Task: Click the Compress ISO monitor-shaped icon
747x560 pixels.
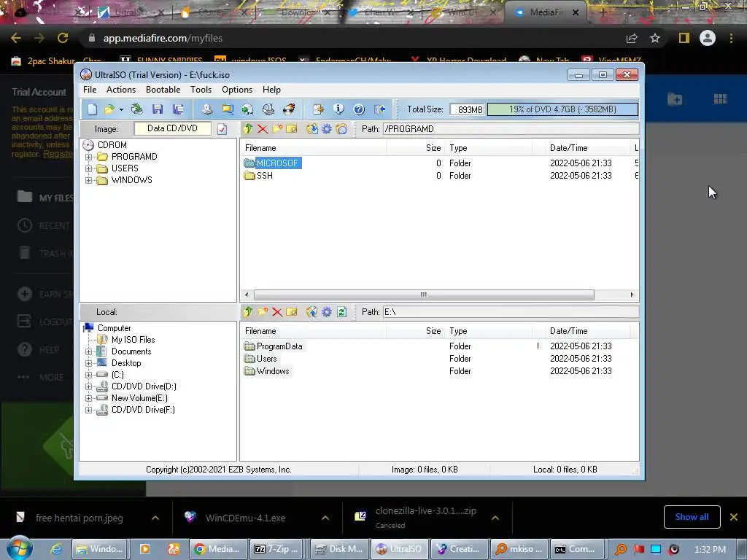Action: pos(228,109)
